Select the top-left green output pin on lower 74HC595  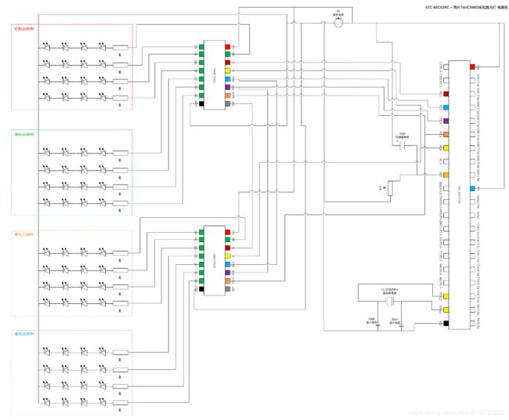point(201,232)
